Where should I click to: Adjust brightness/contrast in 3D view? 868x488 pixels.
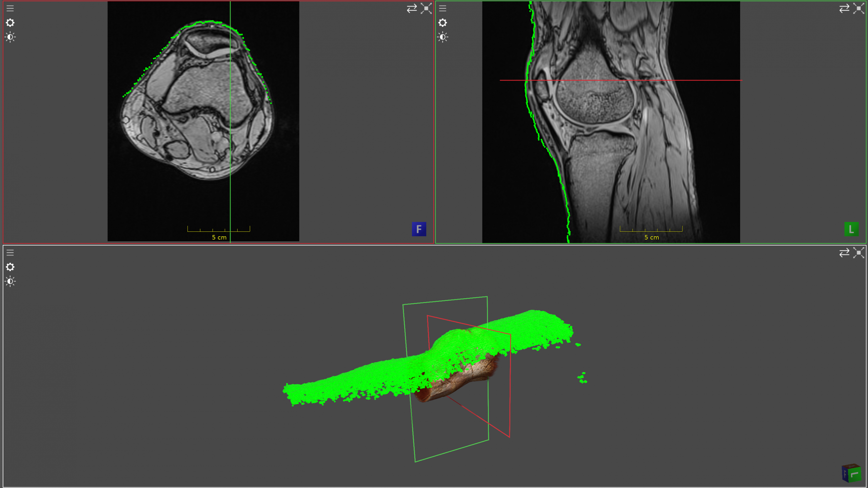click(x=10, y=281)
